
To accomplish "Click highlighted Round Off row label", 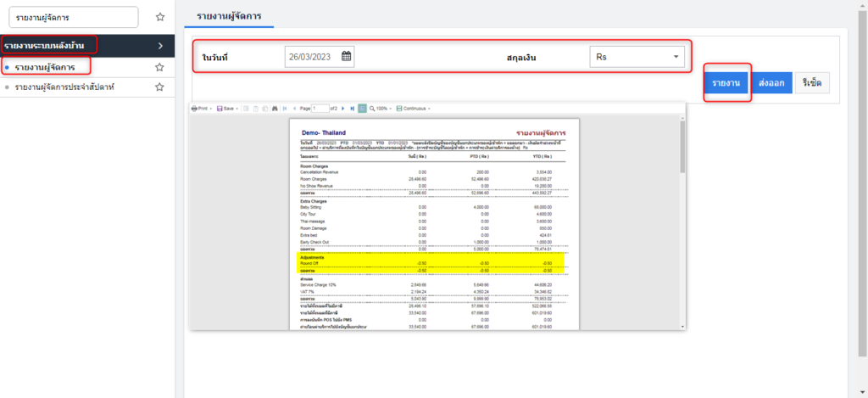I will pos(309,263).
